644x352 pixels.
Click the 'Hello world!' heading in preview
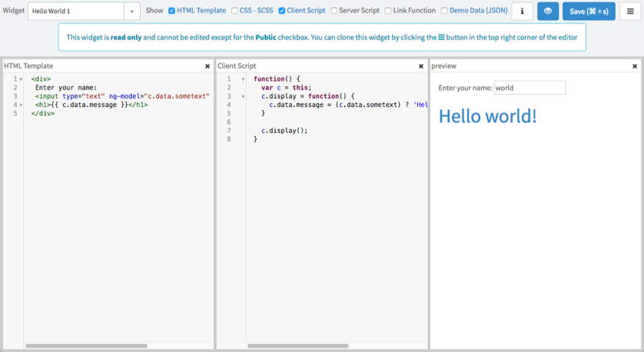point(487,116)
